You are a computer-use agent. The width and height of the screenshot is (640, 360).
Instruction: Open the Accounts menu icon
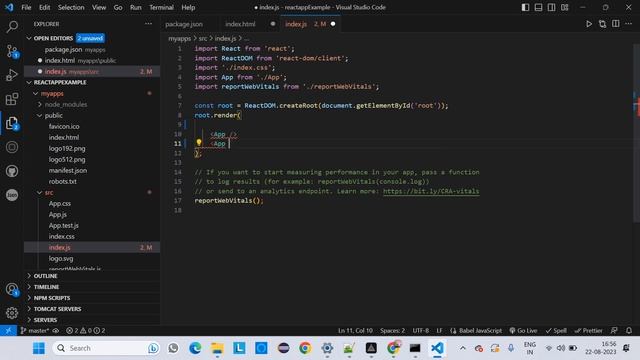pyautogui.click(x=12, y=289)
